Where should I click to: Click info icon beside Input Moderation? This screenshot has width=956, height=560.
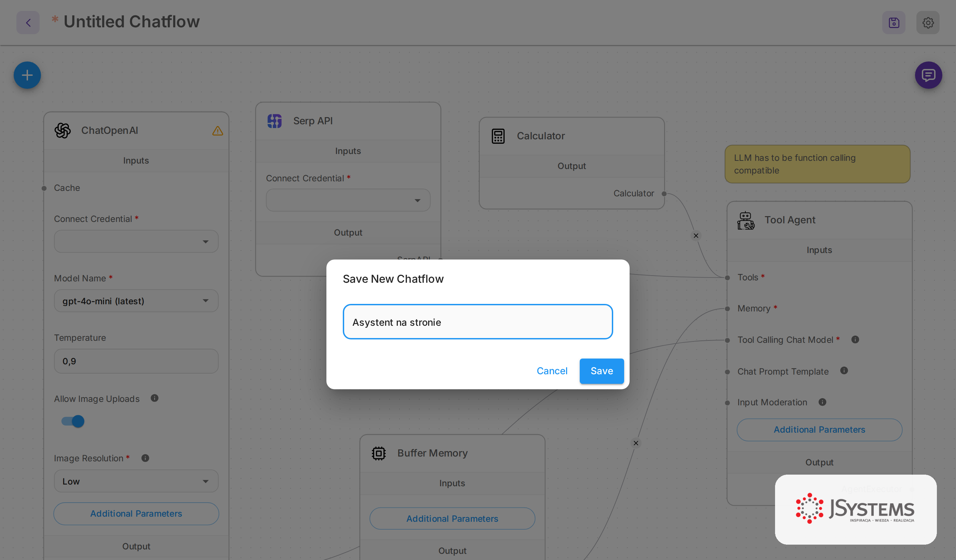point(823,402)
